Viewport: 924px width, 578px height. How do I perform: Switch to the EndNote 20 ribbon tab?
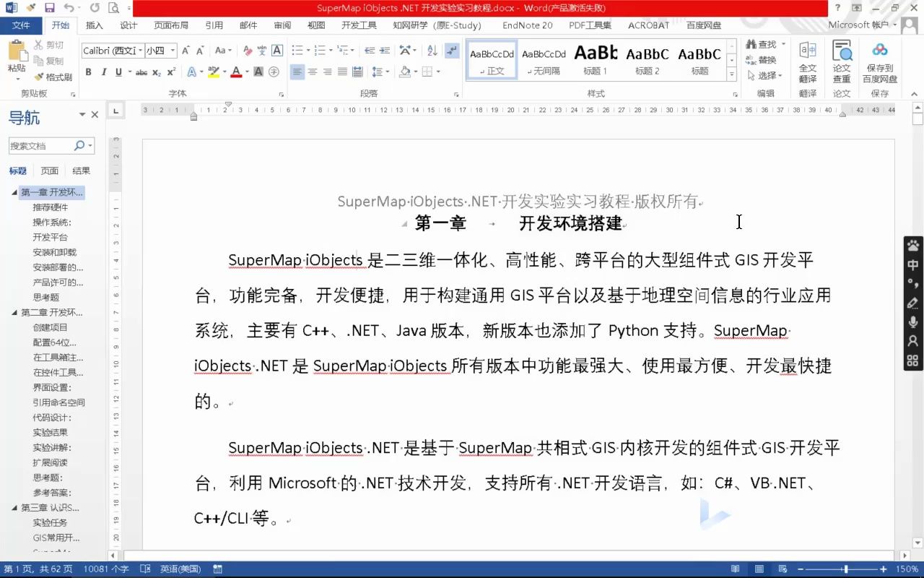[527, 25]
